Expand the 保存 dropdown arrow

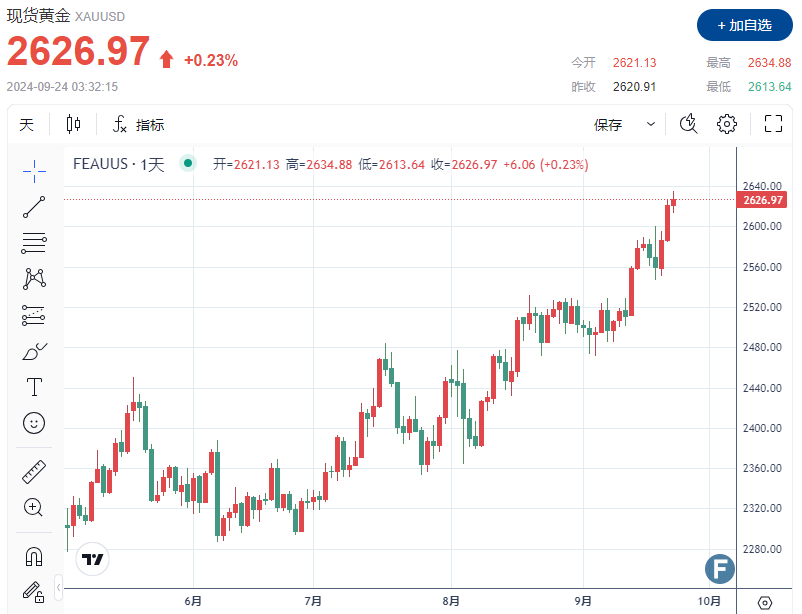tap(651, 125)
